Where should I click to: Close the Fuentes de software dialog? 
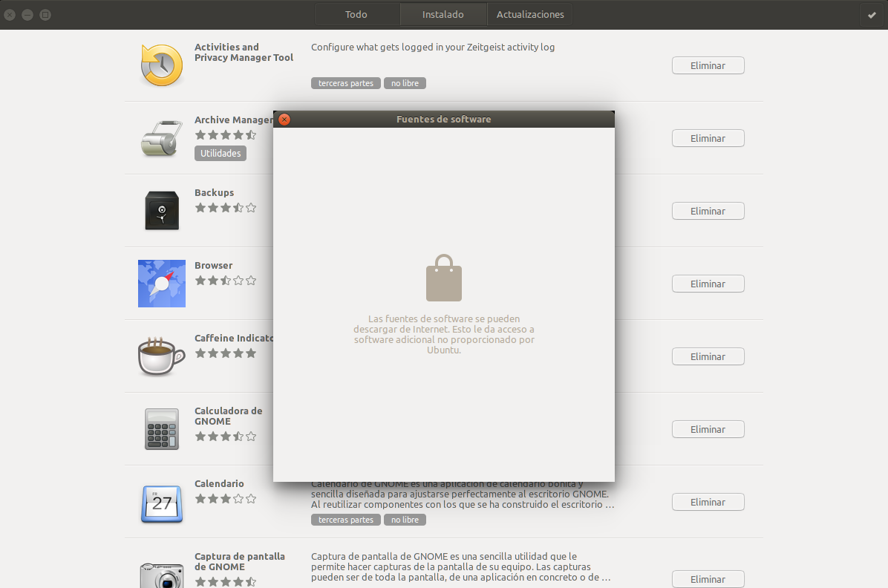(284, 120)
